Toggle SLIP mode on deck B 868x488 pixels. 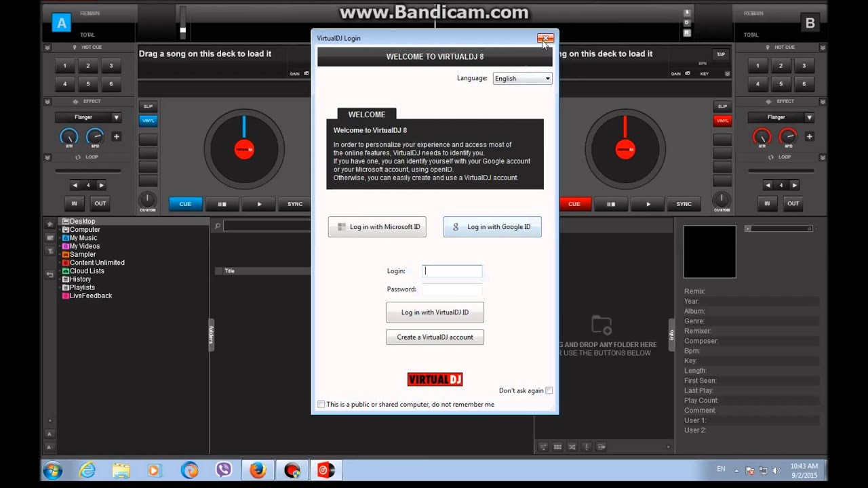click(722, 106)
